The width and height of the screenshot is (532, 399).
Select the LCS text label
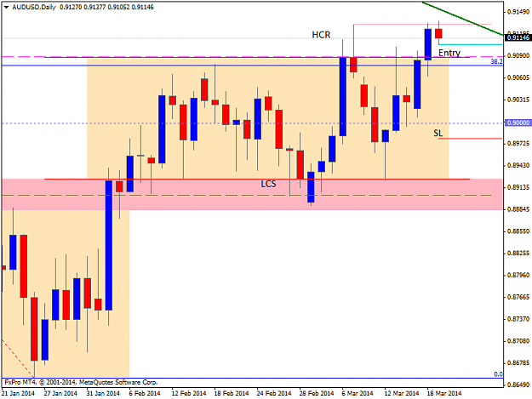tap(268, 184)
